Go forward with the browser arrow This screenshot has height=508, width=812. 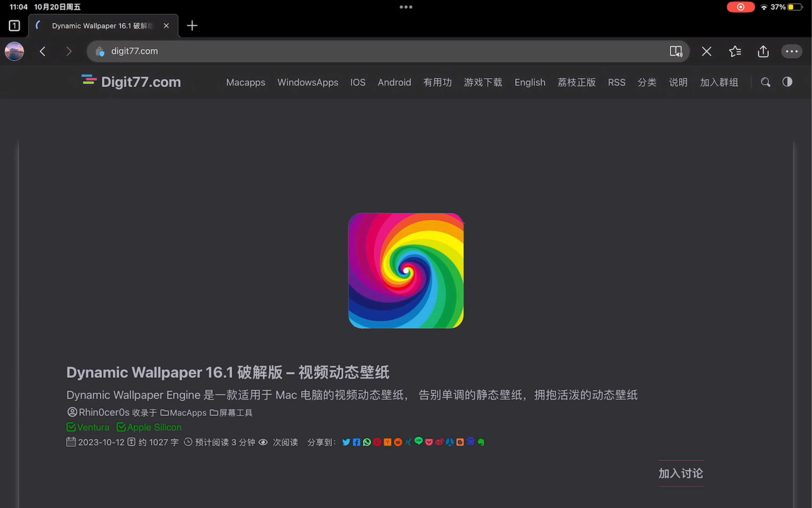coord(69,52)
